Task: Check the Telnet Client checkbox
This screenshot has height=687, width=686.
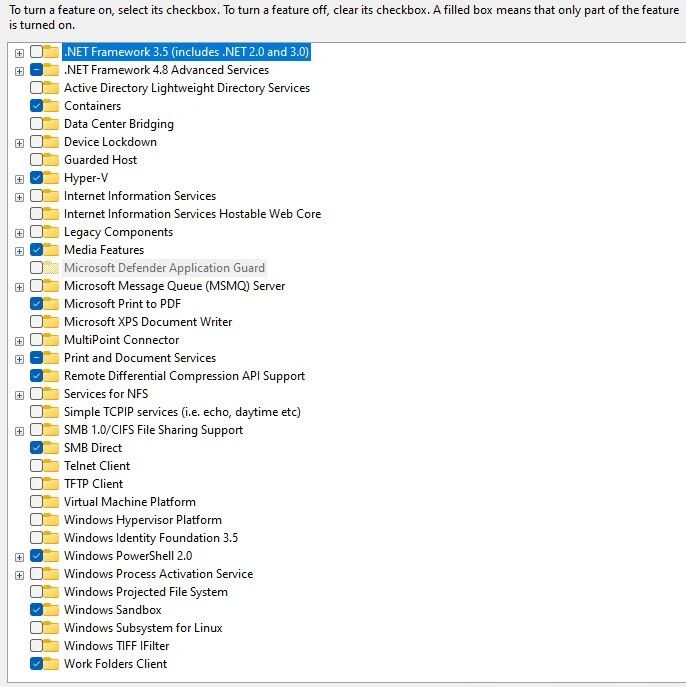Action: [x=36, y=465]
